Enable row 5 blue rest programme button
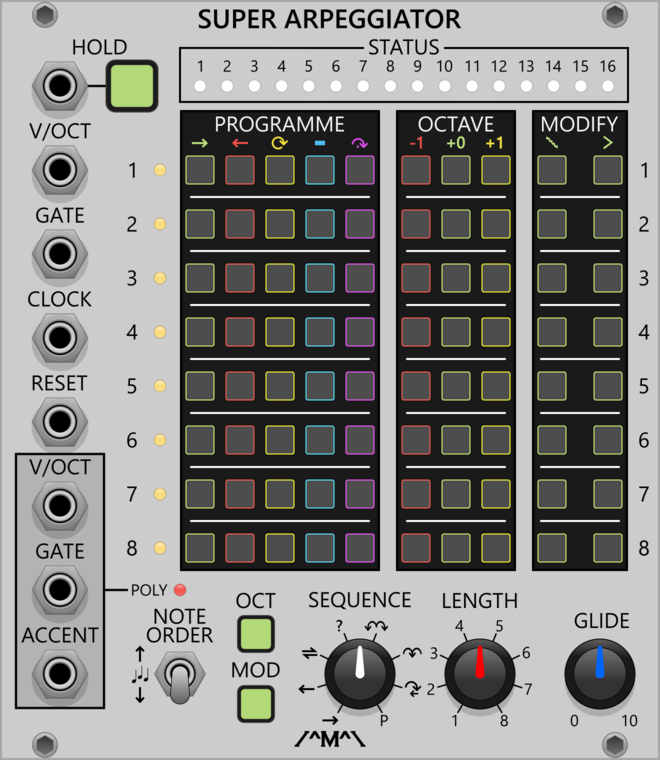Screen dimensions: 660x760 point(320,386)
